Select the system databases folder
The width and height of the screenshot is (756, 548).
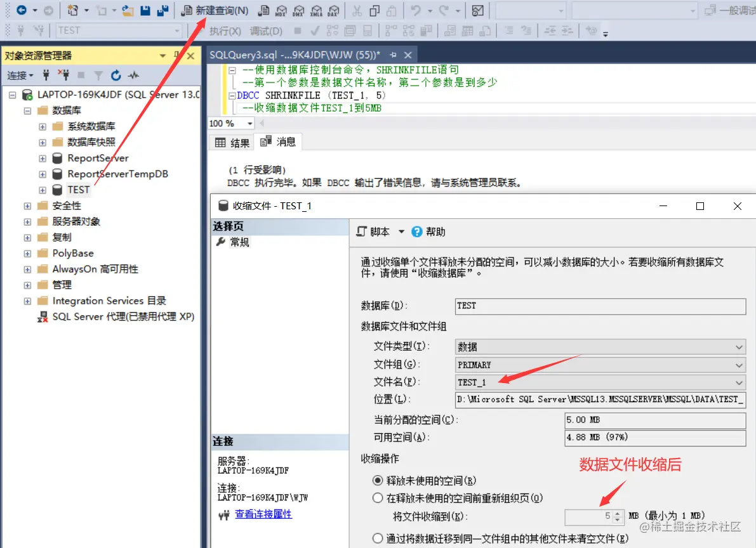(x=91, y=126)
